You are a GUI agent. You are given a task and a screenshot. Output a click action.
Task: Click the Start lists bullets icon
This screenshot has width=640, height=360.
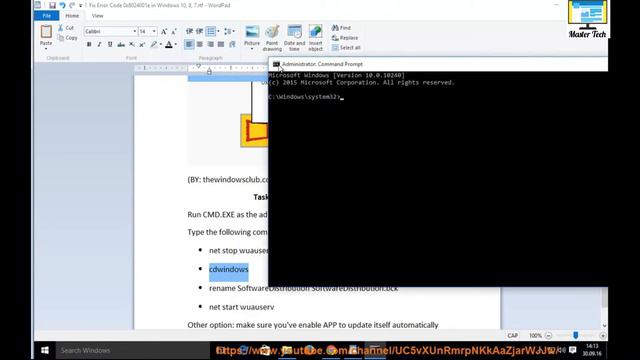[x=211, y=31]
